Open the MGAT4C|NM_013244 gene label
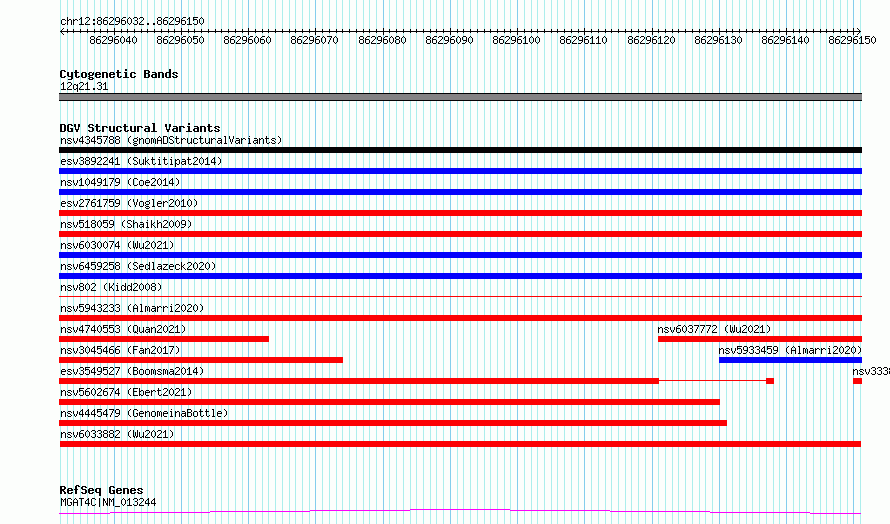Screen dimensions: 890x524 pyautogui.click(x=108, y=502)
